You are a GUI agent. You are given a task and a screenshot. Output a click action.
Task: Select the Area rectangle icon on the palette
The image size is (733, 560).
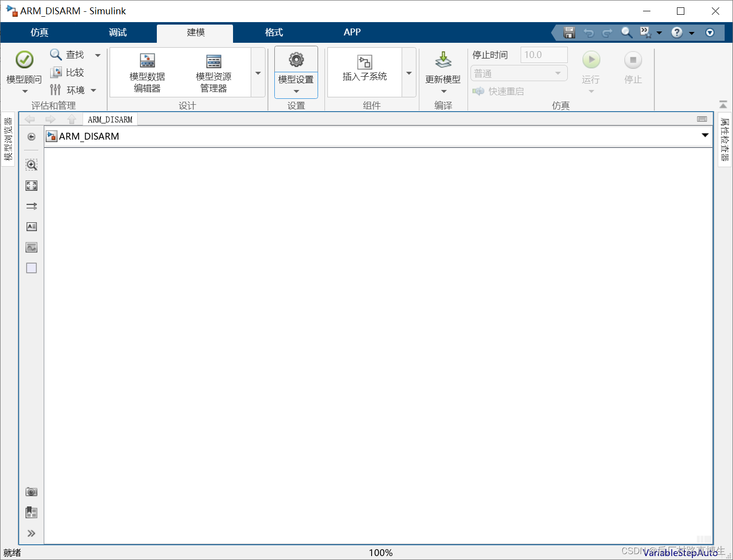(31, 268)
